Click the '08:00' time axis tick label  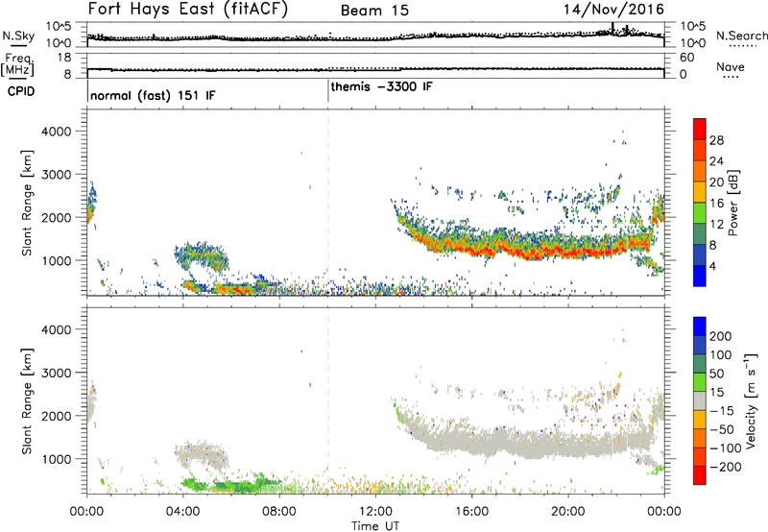[279, 512]
